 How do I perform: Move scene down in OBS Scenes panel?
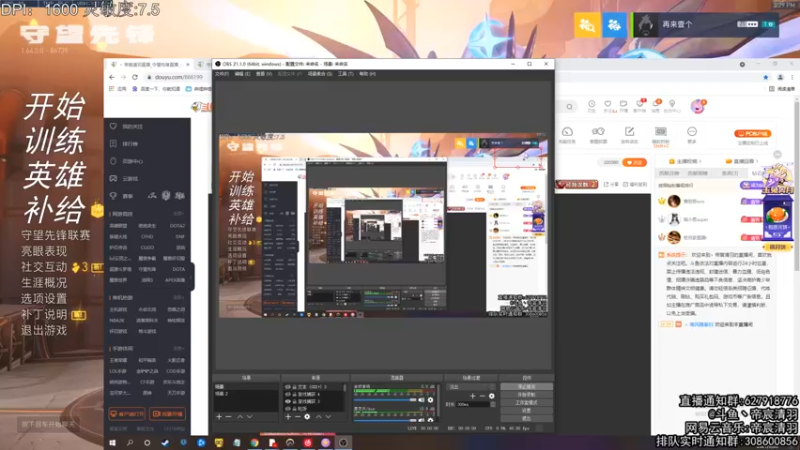tap(249, 417)
